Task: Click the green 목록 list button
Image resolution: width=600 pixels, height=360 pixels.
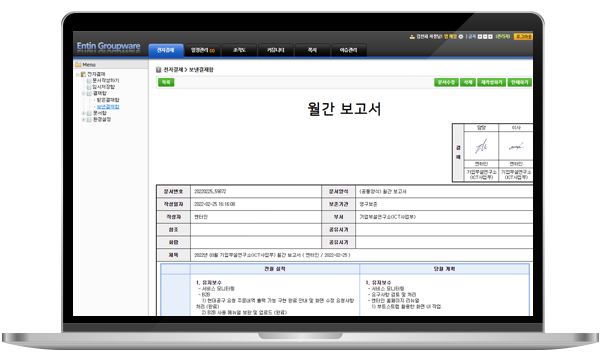Action: 166,82
